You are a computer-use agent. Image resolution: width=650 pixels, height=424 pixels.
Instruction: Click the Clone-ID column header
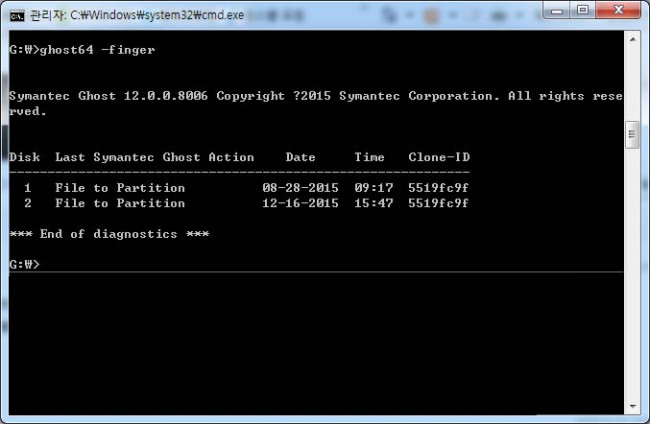click(439, 157)
